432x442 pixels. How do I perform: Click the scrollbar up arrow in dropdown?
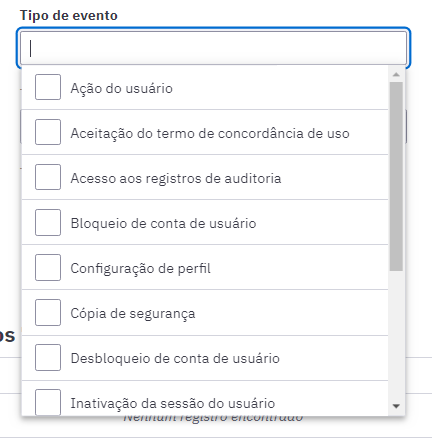pos(396,74)
